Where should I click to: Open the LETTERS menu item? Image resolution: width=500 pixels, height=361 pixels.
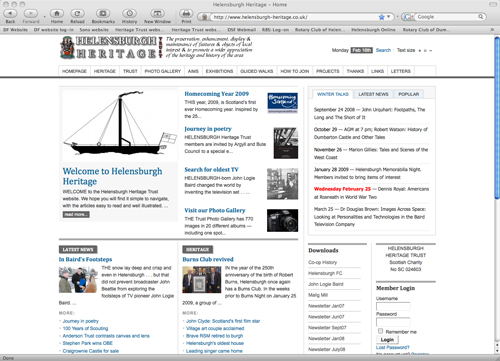click(x=401, y=71)
